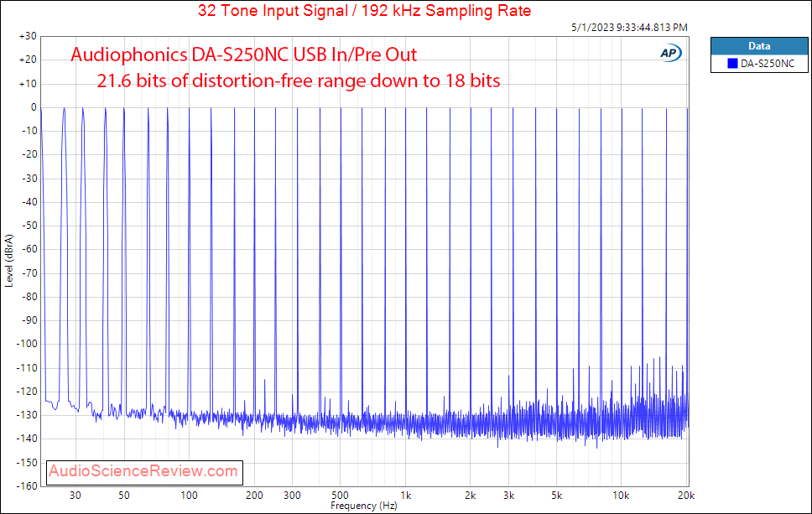Click the timestamp '5/1/2023 9:33:44.813 PM'
Image resolution: width=812 pixels, height=514 pixels.
tap(629, 28)
